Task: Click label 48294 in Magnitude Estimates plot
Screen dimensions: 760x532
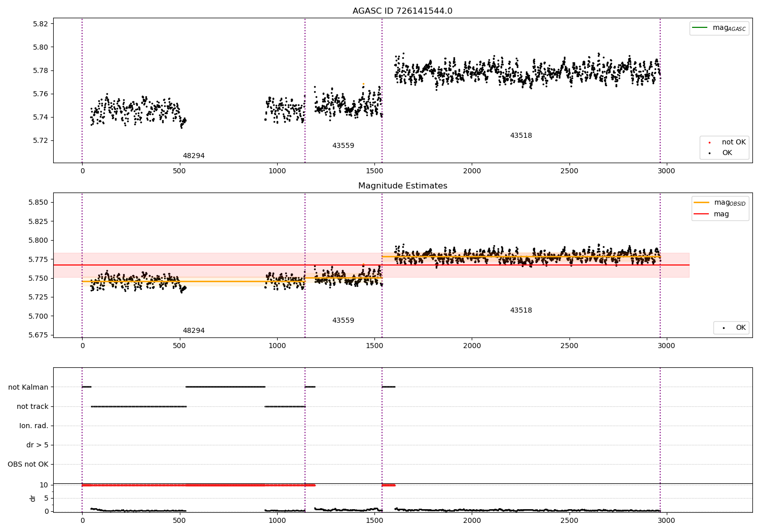Action: [x=194, y=331]
